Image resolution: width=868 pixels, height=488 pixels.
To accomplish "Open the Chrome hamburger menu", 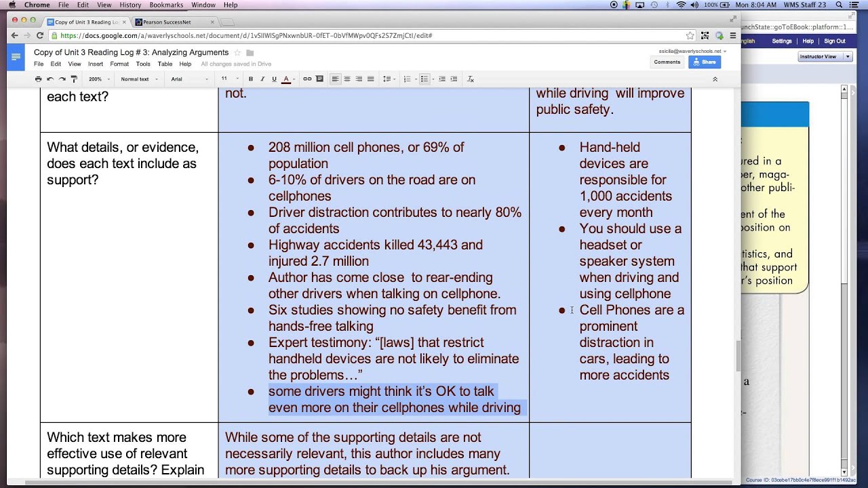I will click(x=732, y=35).
